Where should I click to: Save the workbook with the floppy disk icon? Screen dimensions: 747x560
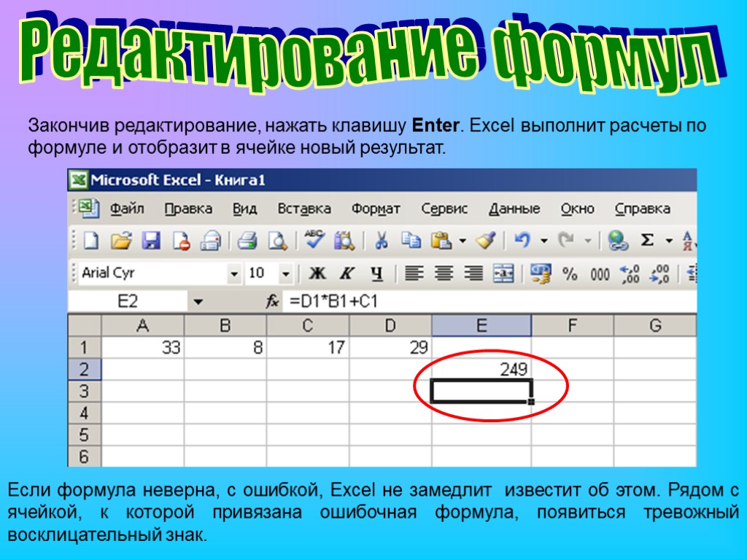(x=151, y=241)
